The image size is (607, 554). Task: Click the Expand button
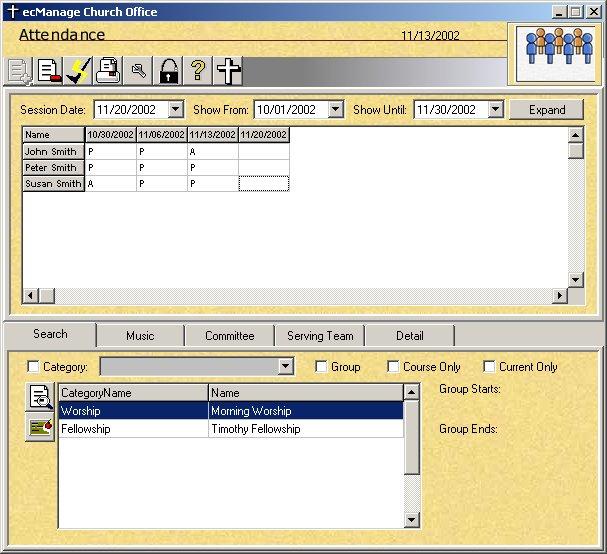pyautogui.click(x=547, y=110)
